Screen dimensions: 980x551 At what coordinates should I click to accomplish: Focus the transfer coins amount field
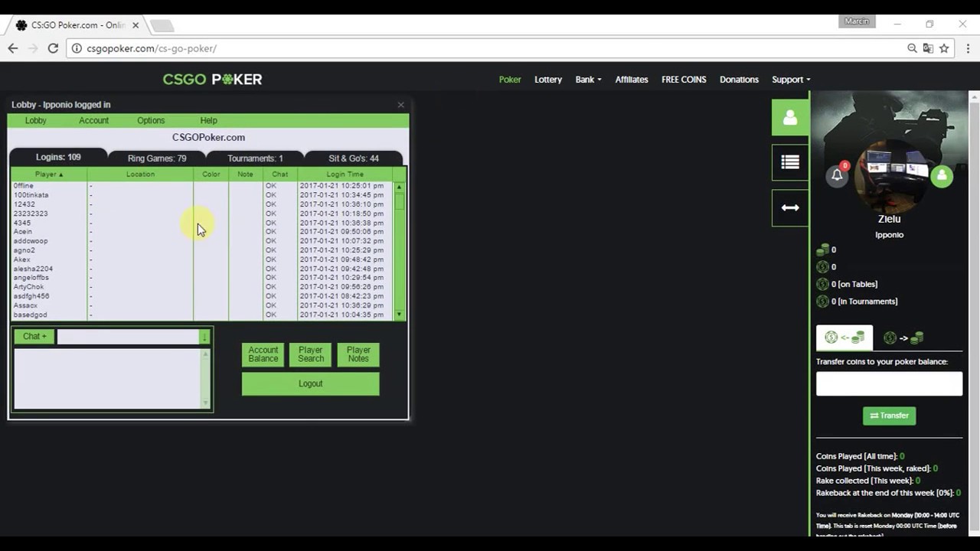tap(889, 383)
